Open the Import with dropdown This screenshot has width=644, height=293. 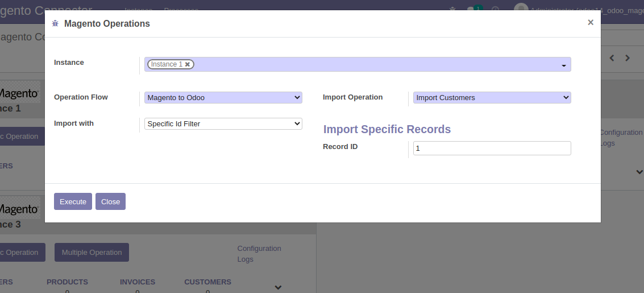[x=223, y=124]
